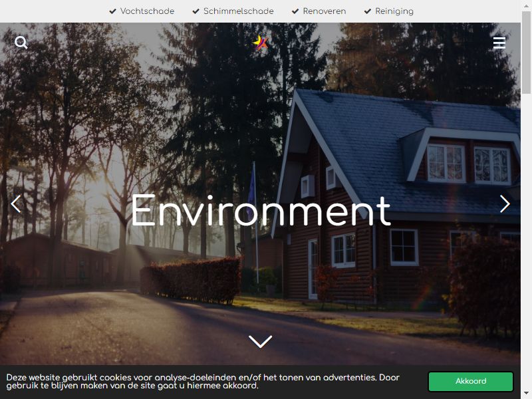The image size is (532, 399).
Task: Open the search magnifier icon
Action: [x=21, y=43]
